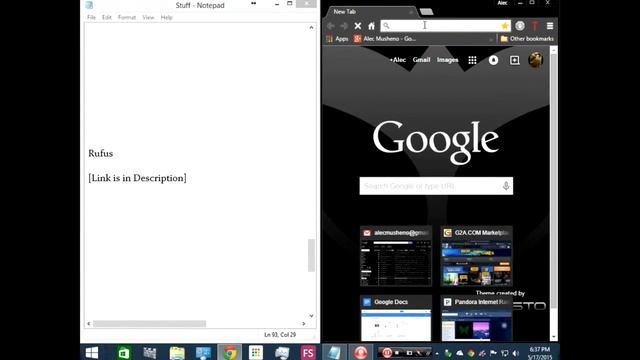Open the Windows Start button
Screen dimensions: 640x360
[x=92, y=353]
